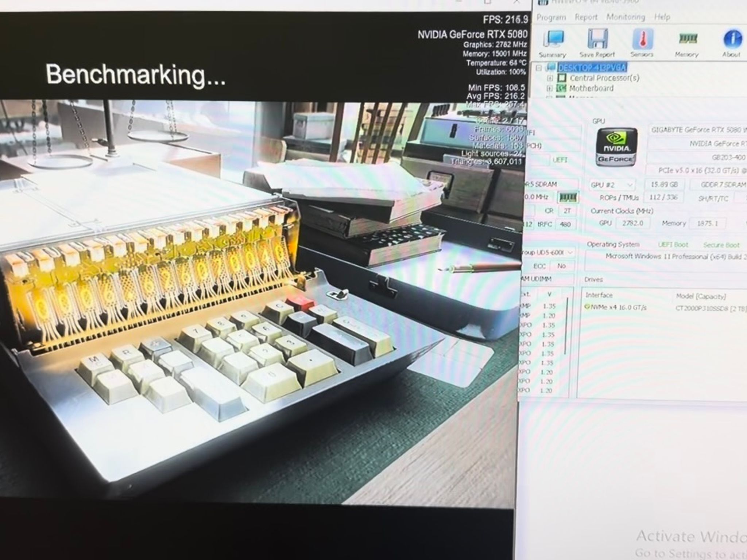Click the memory timings list scrollbar
This screenshot has width=747, height=560.
(x=566, y=326)
